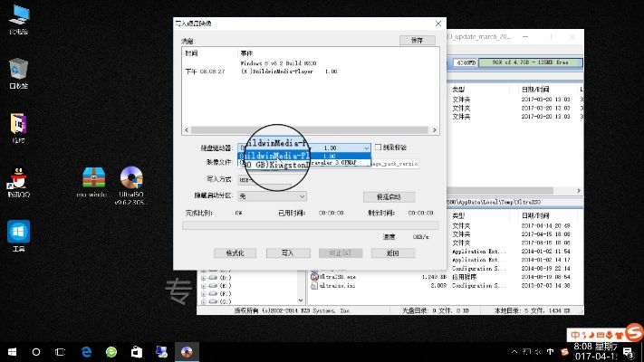Switch to UltraISO in the taskbar

[x=187, y=352]
